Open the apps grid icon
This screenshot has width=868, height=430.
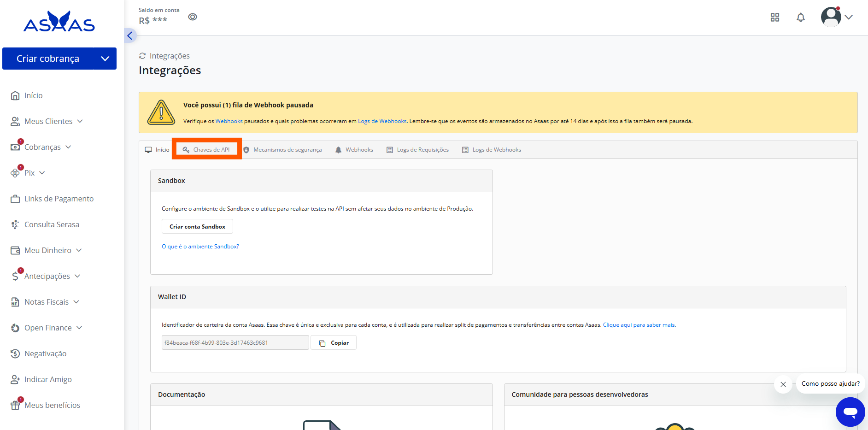[775, 18]
